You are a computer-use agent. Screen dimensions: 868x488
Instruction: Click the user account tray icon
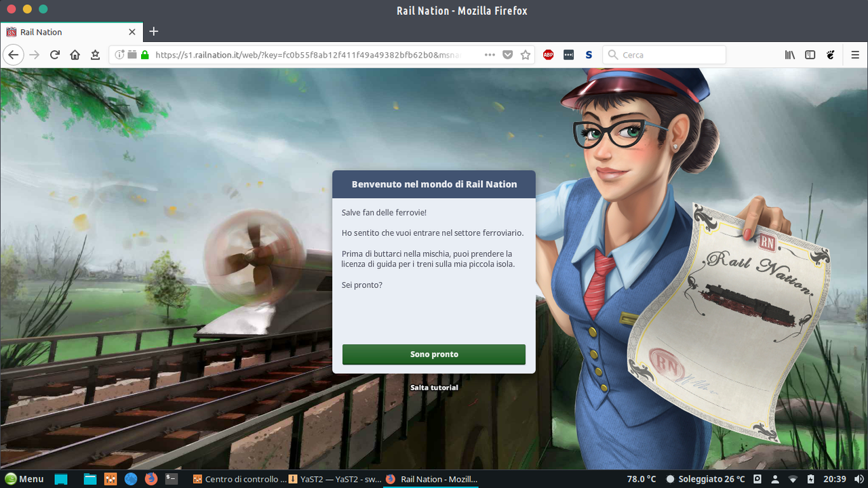point(775,479)
